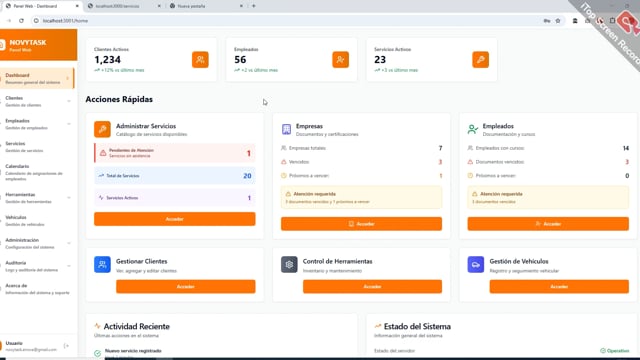640x360 pixels.
Task: Close the Panel Web Dashboard browser tab
Action: [77, 6]
